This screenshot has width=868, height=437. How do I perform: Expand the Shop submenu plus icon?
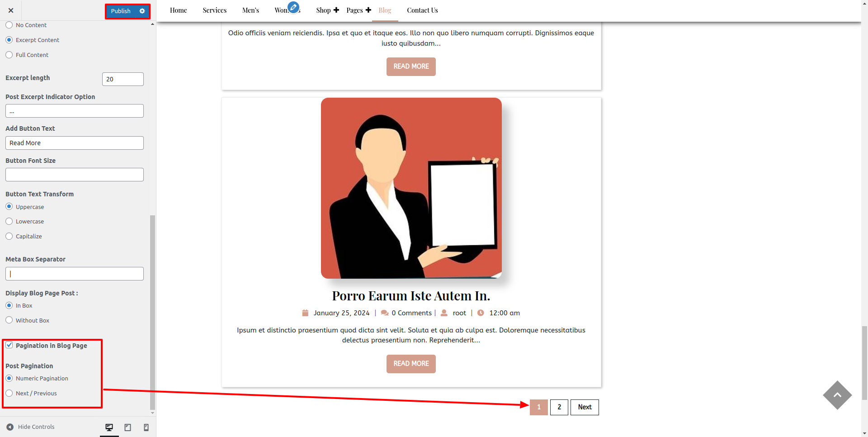[x=336, y=10]
